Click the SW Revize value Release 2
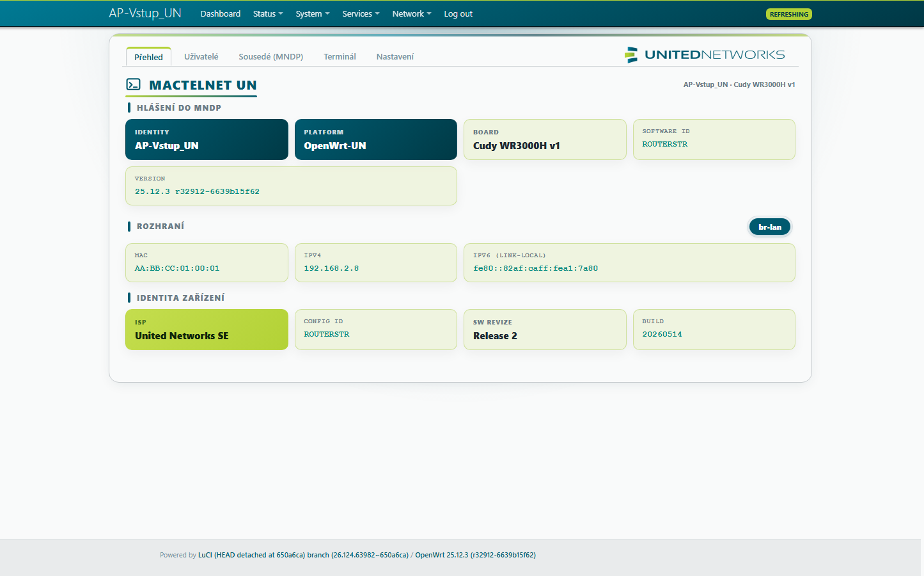Screen dimensions: 924x576 495,336
